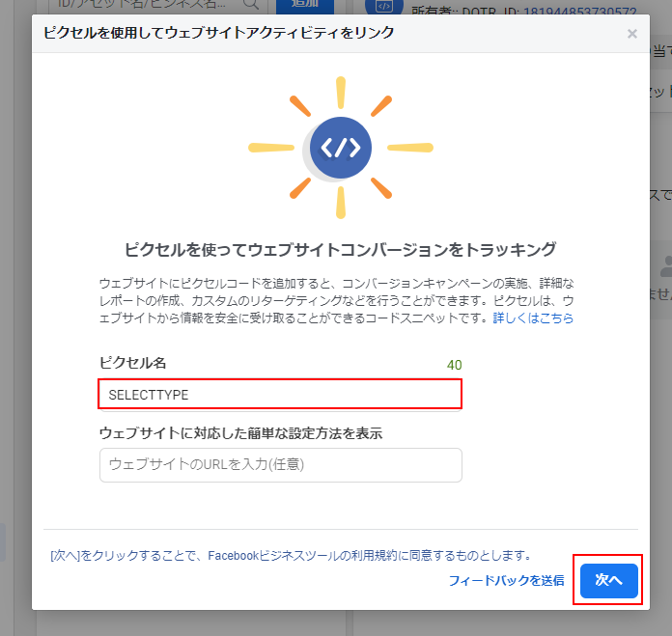672x636 pixels.
Task: Click the small pixel icon beside owner info
Action: pyautogui.click(x=376, y=6)
